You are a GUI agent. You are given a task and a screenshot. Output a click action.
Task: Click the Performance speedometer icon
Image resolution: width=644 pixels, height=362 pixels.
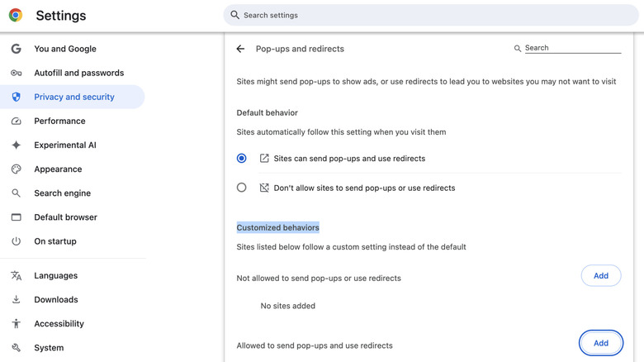pos(16,121)
